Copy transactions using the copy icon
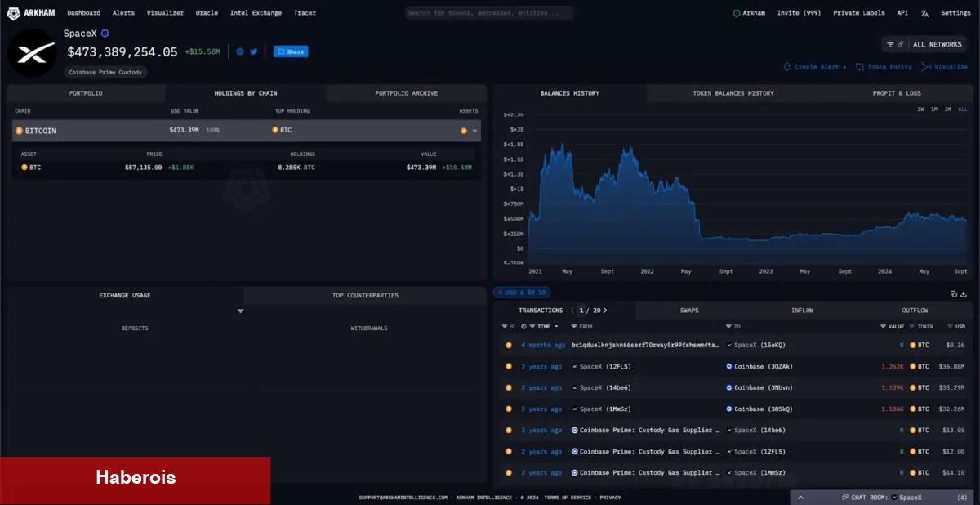This screenshot has height=505, width=980. click(954, 294)
